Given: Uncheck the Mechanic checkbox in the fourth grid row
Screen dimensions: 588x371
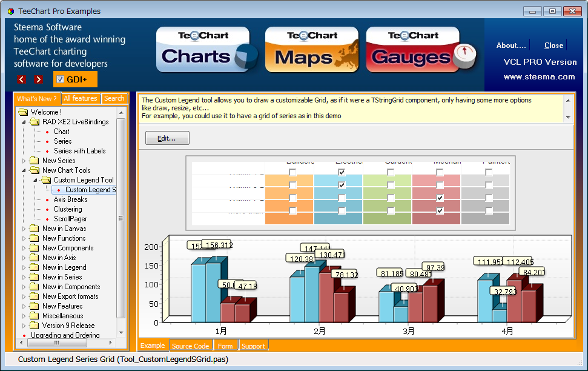Looking at the screenshot, I should point(440,211).
